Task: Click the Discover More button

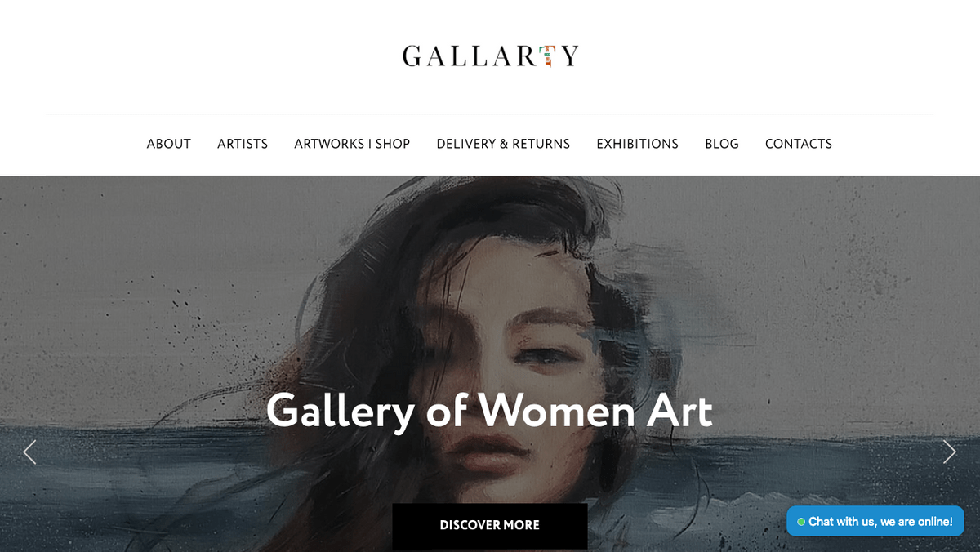Action: click(490, 526)
